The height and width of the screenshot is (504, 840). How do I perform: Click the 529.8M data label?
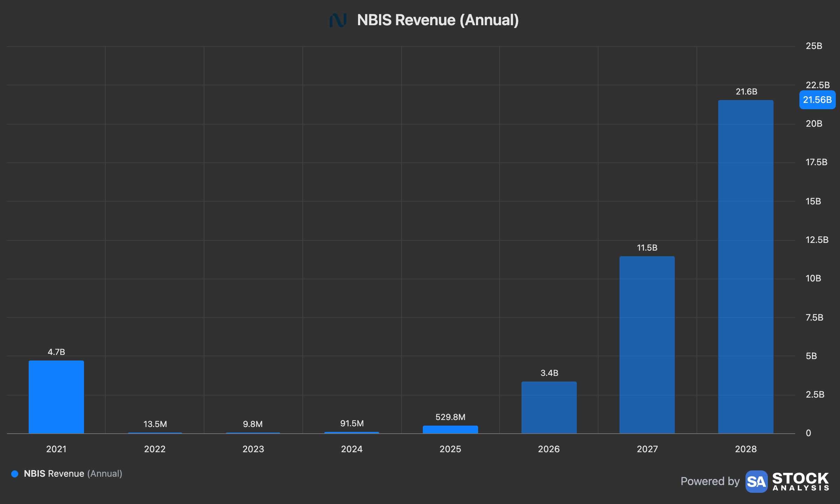pyautogui.click(x=450, y=417)
